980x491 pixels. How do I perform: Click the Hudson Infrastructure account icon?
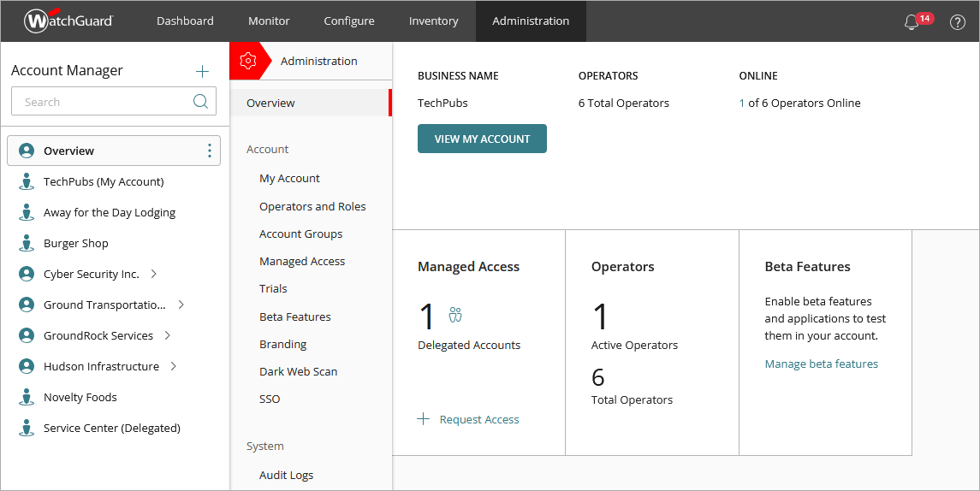point(27,366)
